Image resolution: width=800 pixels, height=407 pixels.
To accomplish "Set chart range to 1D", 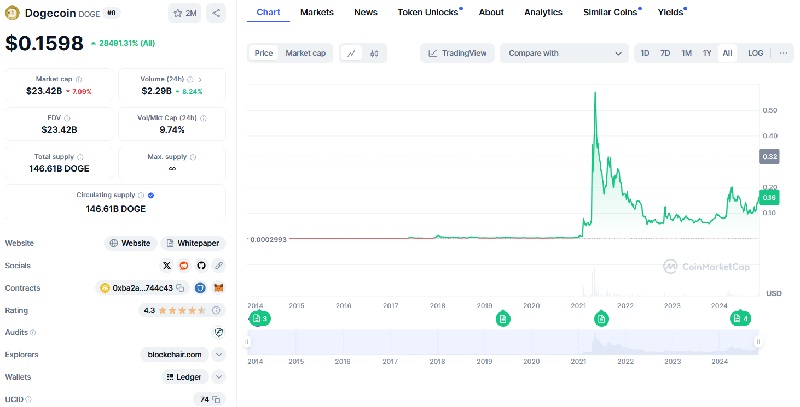I will pyautogui.click(x=645, y=53).
